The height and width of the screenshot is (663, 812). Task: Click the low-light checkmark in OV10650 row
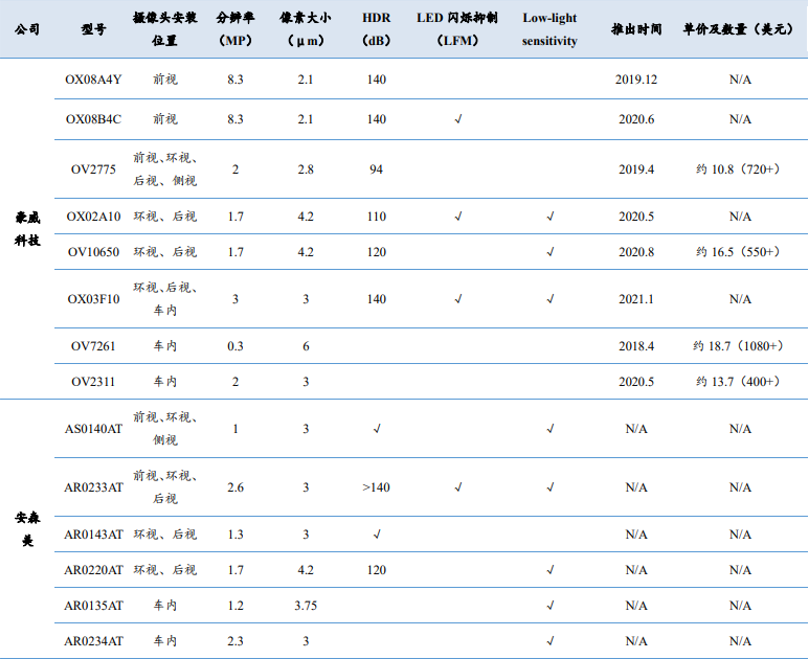click(x=550, y=252)
